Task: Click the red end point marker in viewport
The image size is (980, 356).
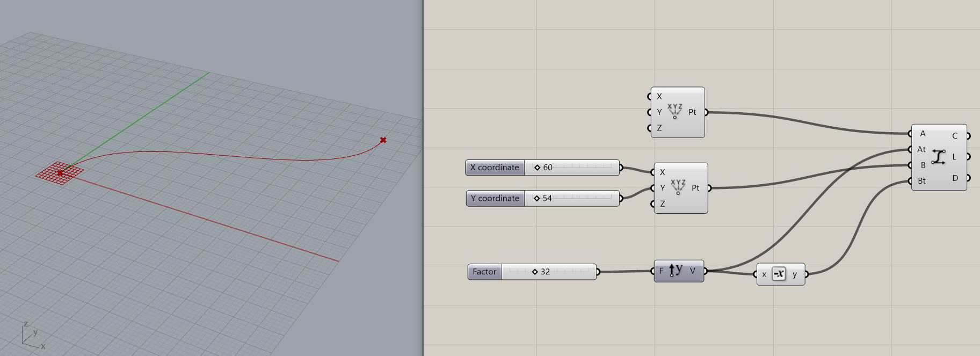Action: [x=383, y=140]
